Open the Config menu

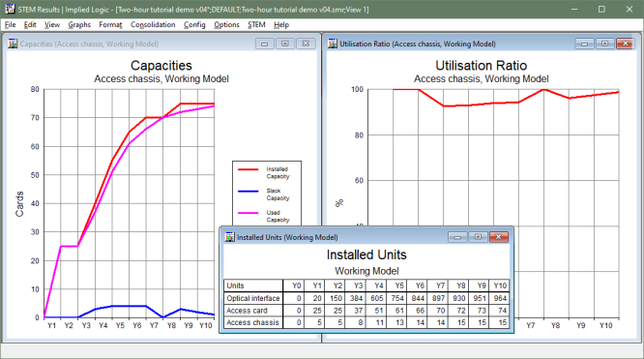point(194,24)
